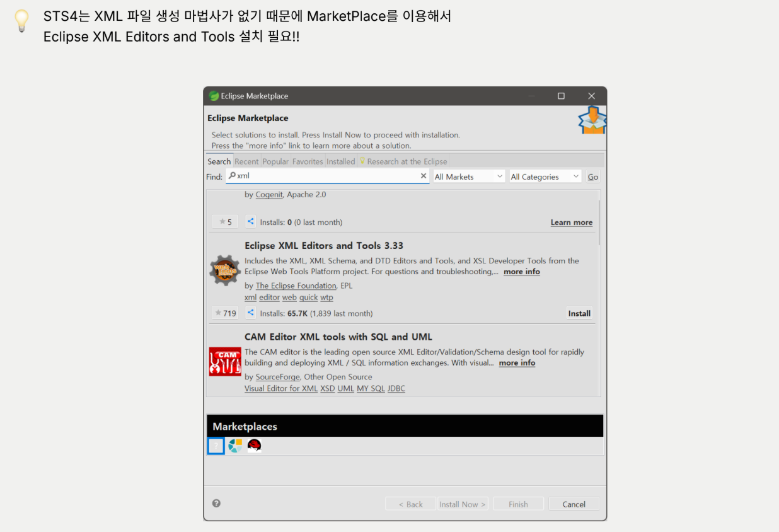Select the highlighted first marketplace icon
Screen dimensions: 779x532
click(x=216, y=446)
